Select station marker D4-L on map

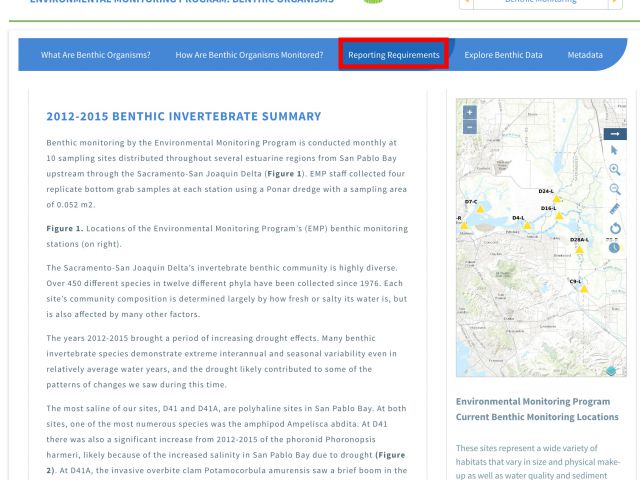point(527,225)
